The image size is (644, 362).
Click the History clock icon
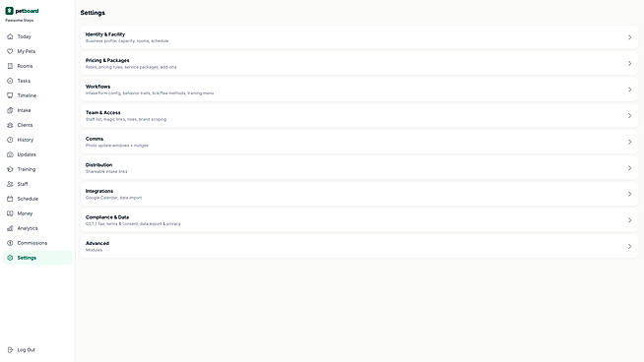(10, 140)
